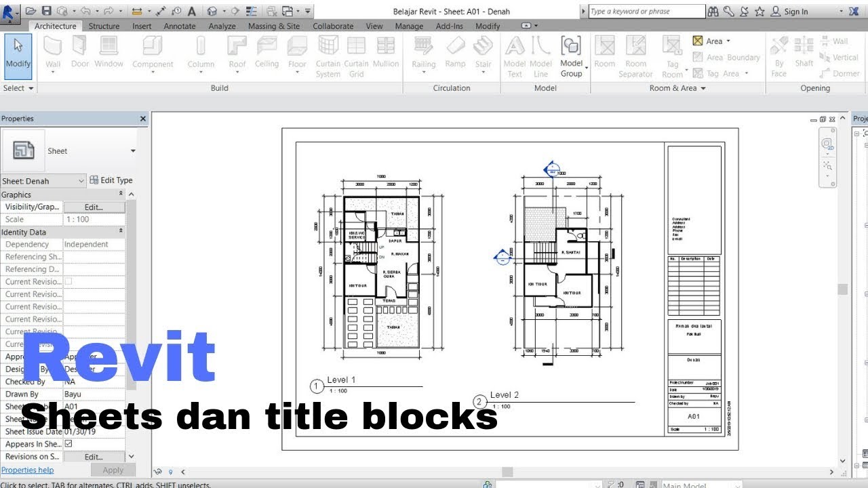Click the Sign In button

[791, 12]
